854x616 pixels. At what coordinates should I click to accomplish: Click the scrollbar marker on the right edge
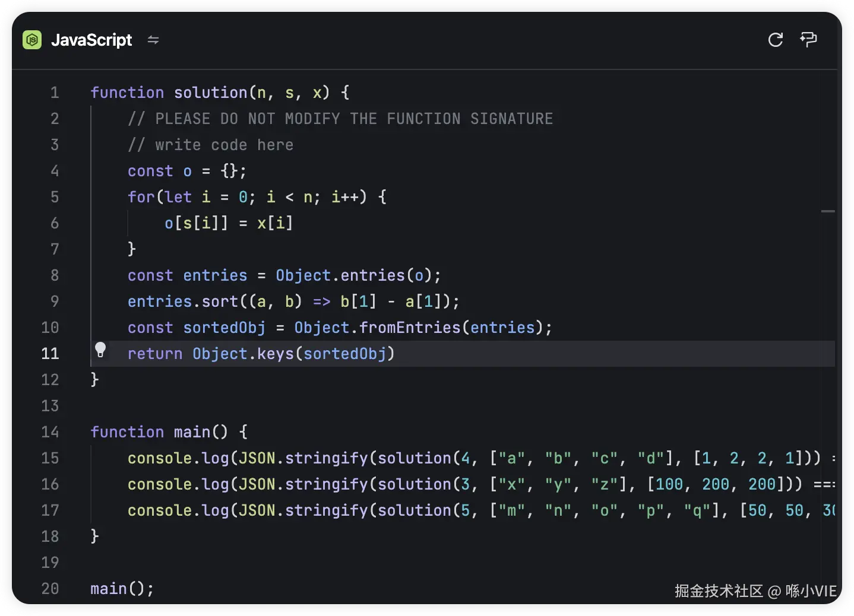(x=828, y=211)
